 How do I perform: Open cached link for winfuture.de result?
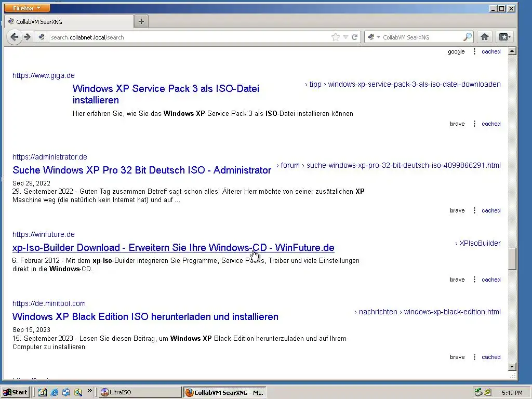(x=491, y=280)
